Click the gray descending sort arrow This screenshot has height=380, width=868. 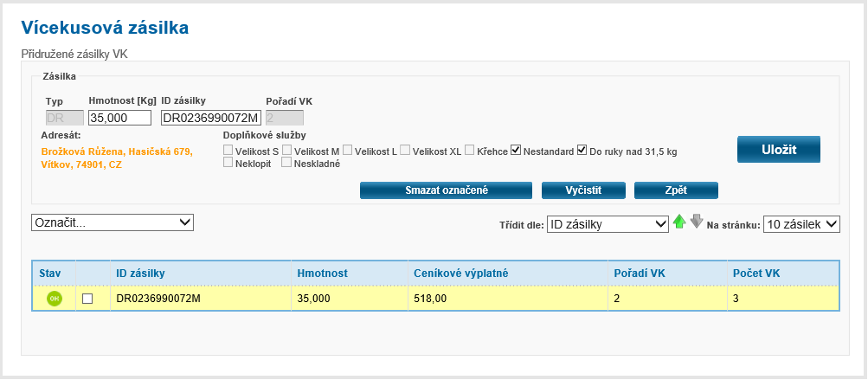coord(697,222)
